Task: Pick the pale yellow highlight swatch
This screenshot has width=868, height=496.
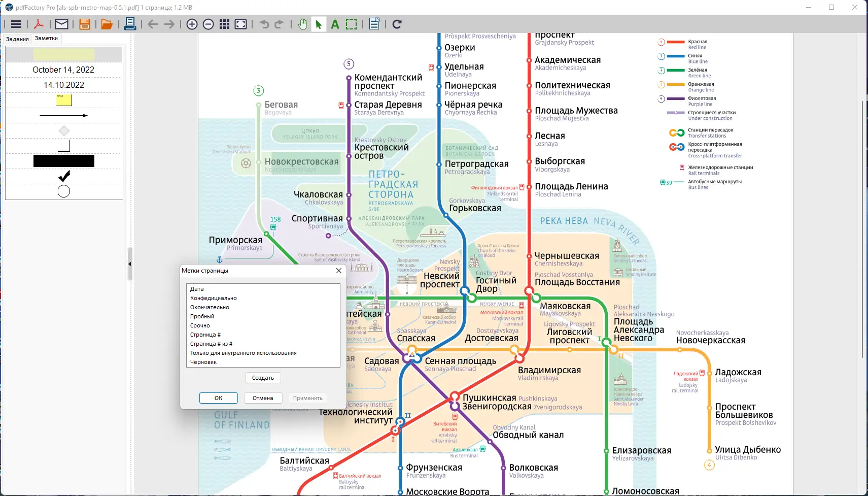Action: [x=64, y=54]
